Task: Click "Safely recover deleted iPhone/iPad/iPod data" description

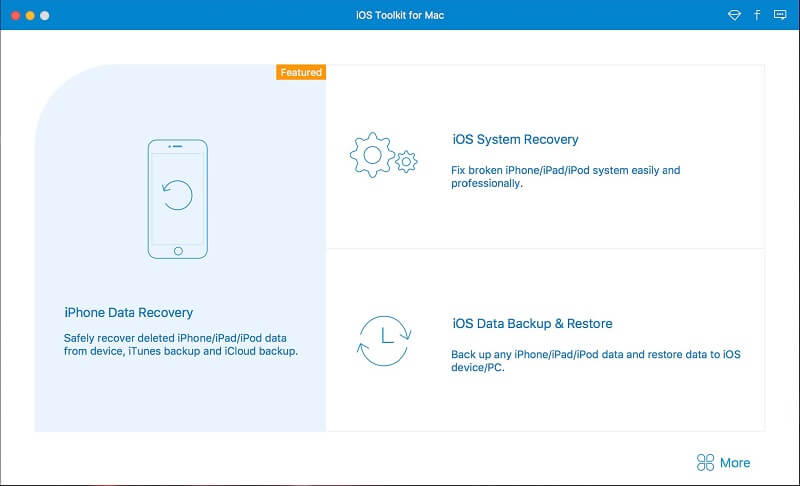Action: [x=181, y=345]
